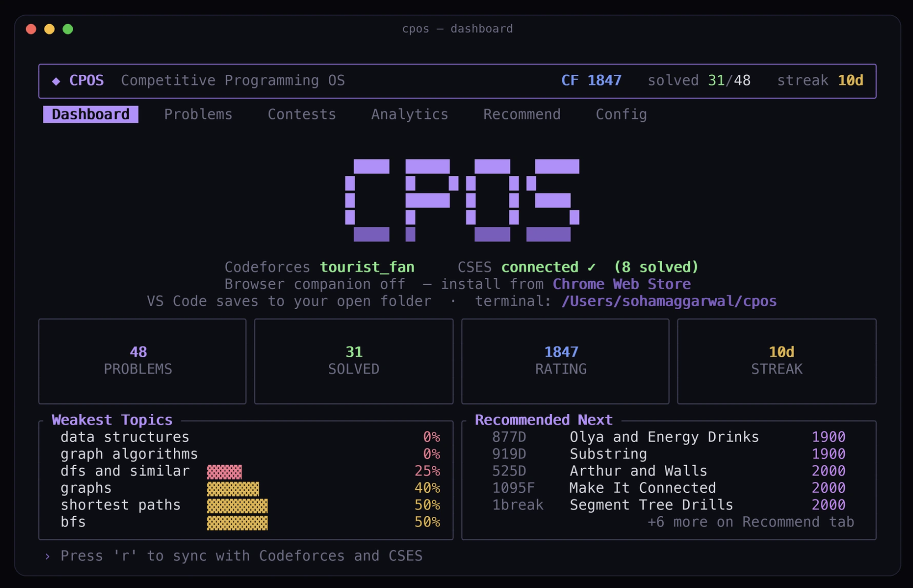Open the Contests tab
The height and width of the screenshot is (588, 913).
coord(302,115)
